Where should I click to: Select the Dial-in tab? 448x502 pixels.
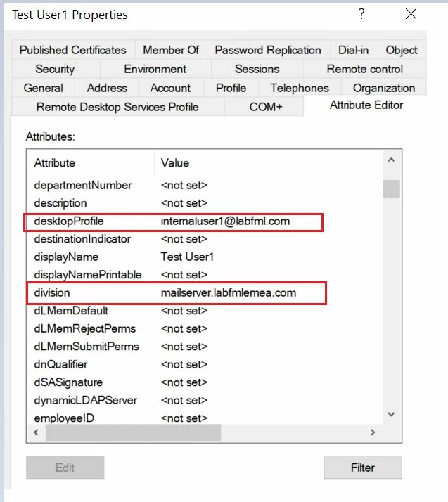tap(354, 50)
